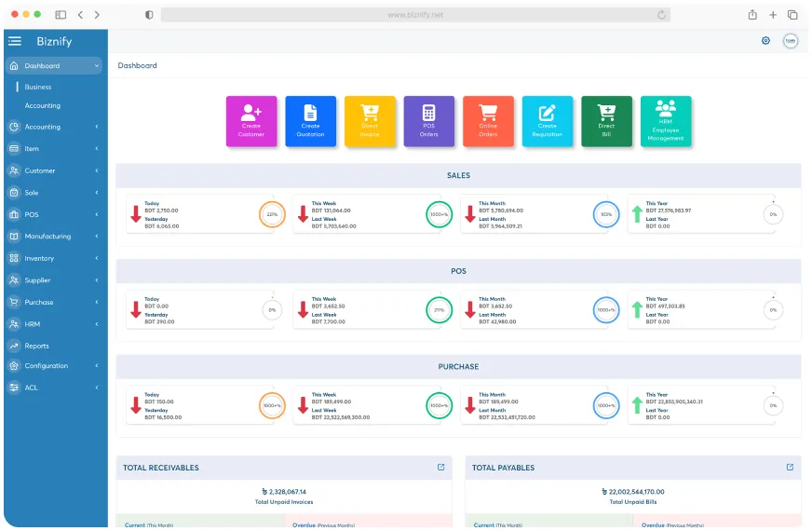Click the Sales today percentage circle
The image size is (812, 531).
pyautogui.click(x=272, y=214)
